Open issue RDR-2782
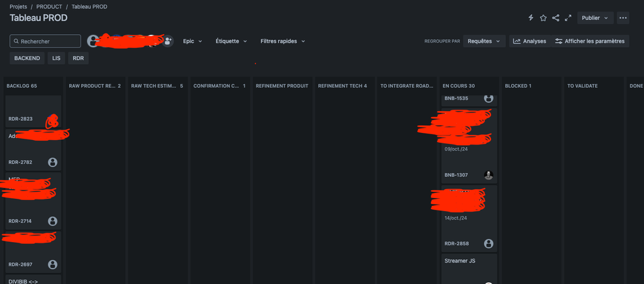 pyautogui.click(x=21, y=162)
